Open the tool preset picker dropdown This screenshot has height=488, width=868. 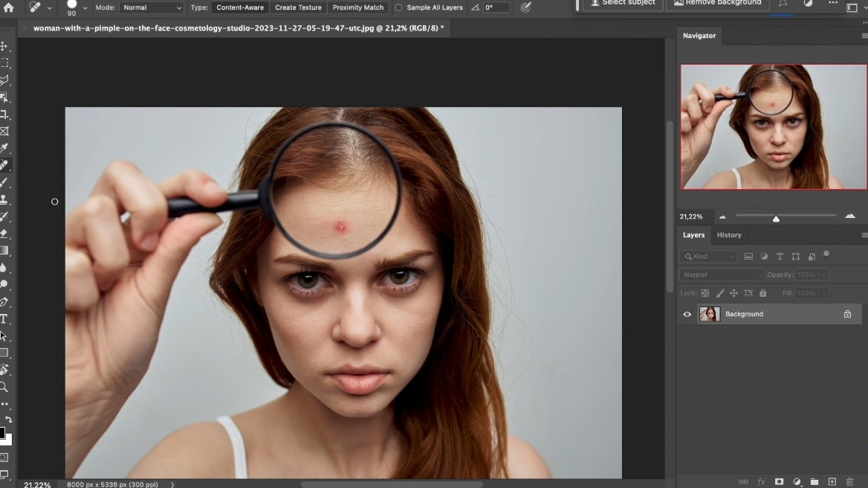point(49,7)
